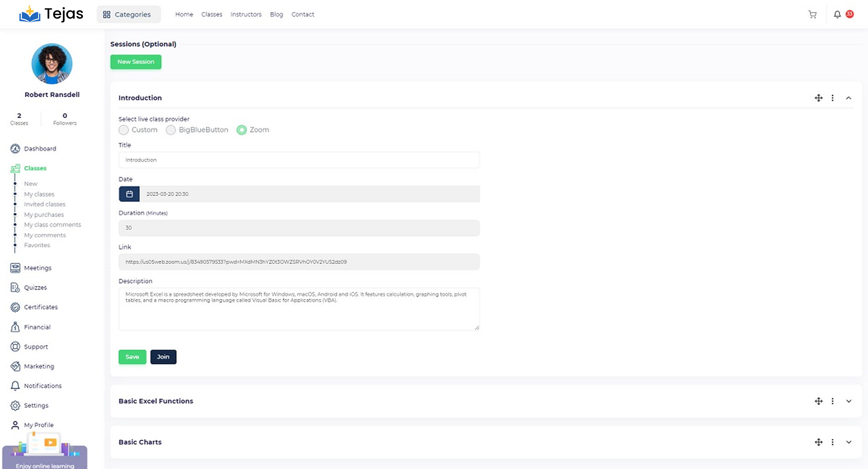
Task: Select the BigBlueButton provider option
Action: pyautogui.click(x=171, y=130)
